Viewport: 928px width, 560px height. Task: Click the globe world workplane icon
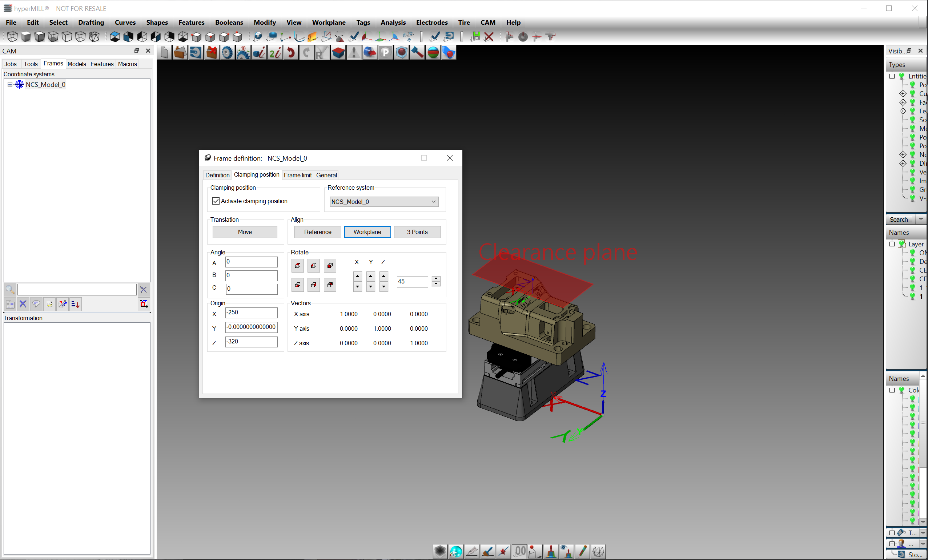pos(258,37)
